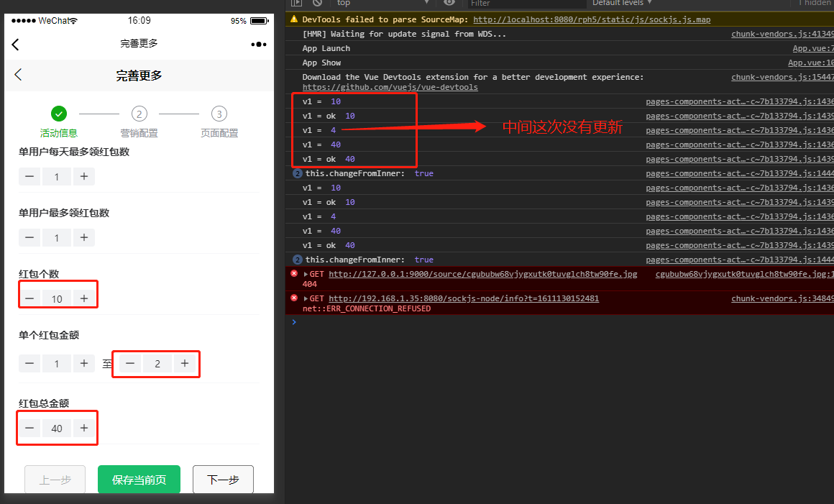834x504 pixels.
Task: Open the github vue-devtools link
Action: [x=390, y=87]
